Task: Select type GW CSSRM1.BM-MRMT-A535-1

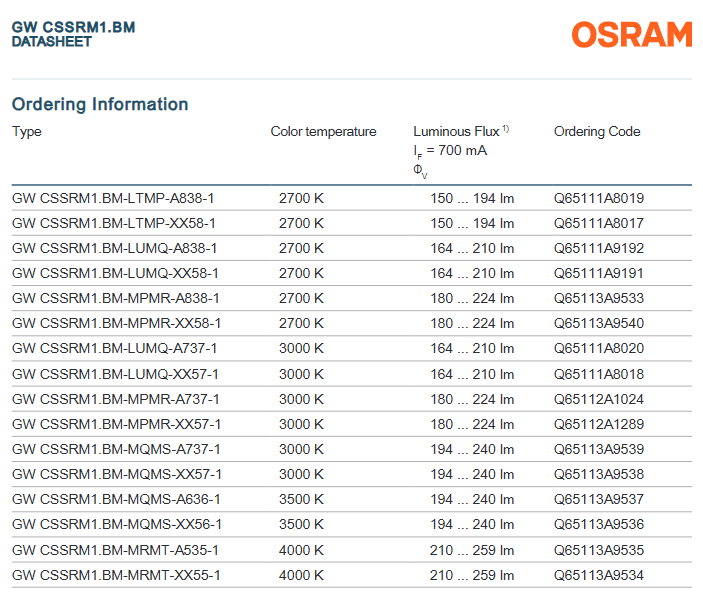Action: pyautogui.click(x=115, y=550)
